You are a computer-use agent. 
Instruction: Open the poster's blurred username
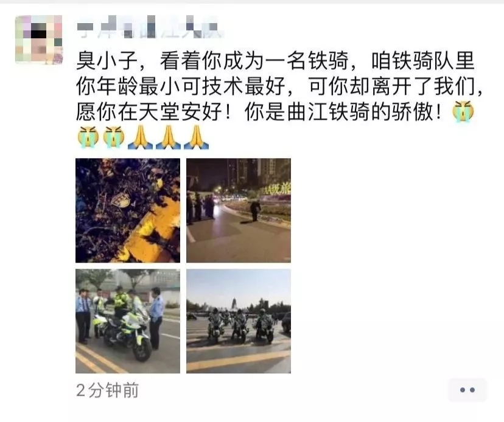tap(150, 27)
